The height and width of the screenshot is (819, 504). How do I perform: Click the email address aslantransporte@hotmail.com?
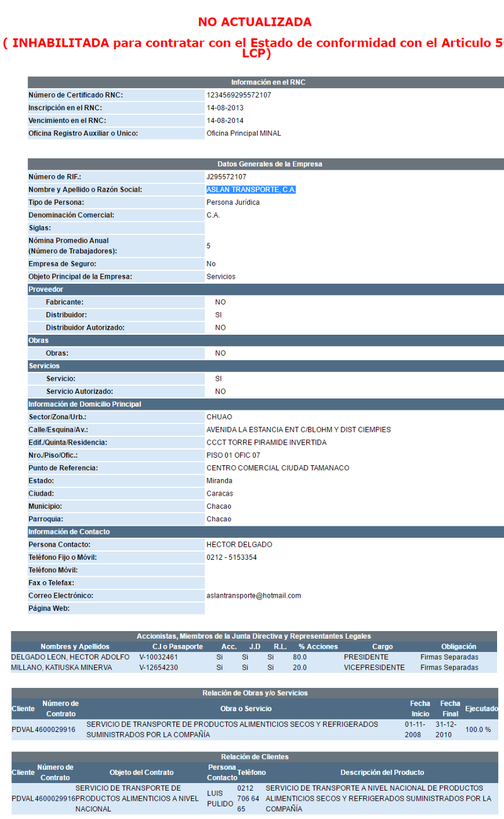253,596
